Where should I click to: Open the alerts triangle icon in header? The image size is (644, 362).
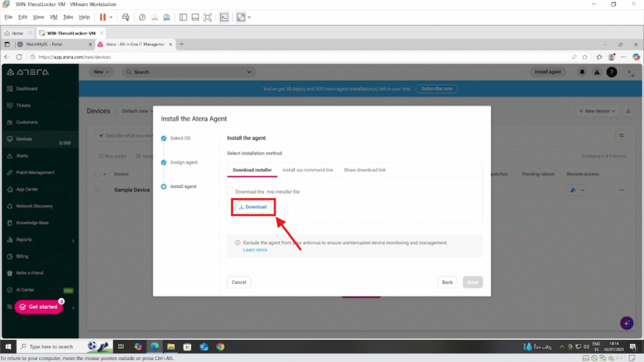point(597,72)
